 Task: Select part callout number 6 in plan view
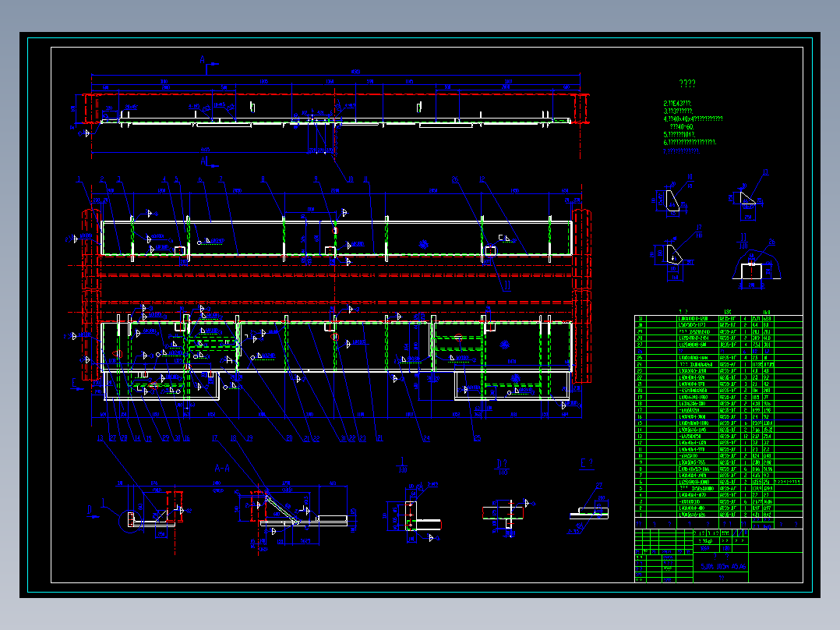point(199,179)
